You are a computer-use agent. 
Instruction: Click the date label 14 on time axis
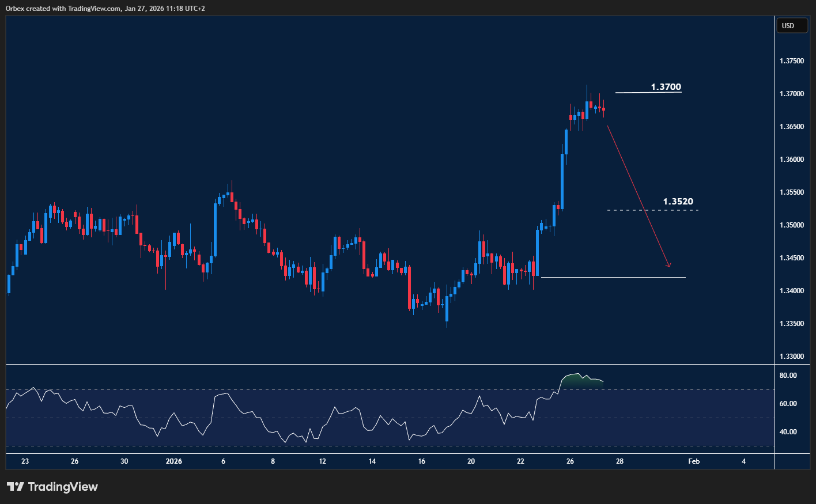pos(372,461)
